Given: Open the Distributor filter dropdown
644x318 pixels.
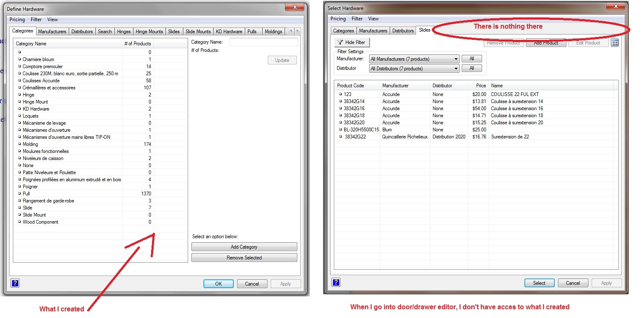Looking at the screenshot, I should [x=414, y=69].
